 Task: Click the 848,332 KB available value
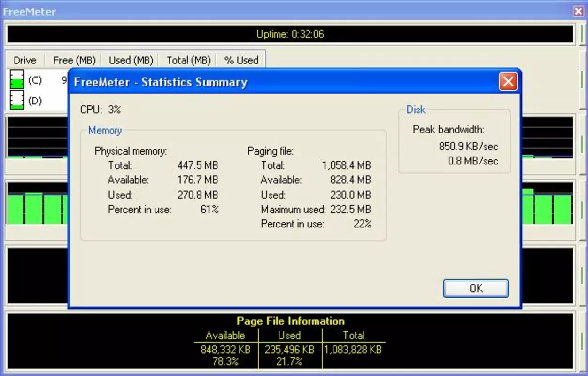point(225,350)
